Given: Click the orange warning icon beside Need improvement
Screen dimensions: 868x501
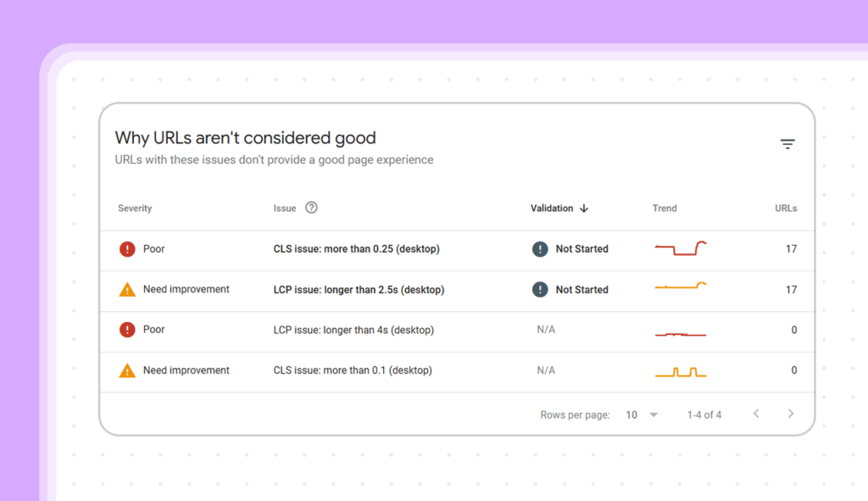Looking at the screenshot, I should [x=128, y=289].
